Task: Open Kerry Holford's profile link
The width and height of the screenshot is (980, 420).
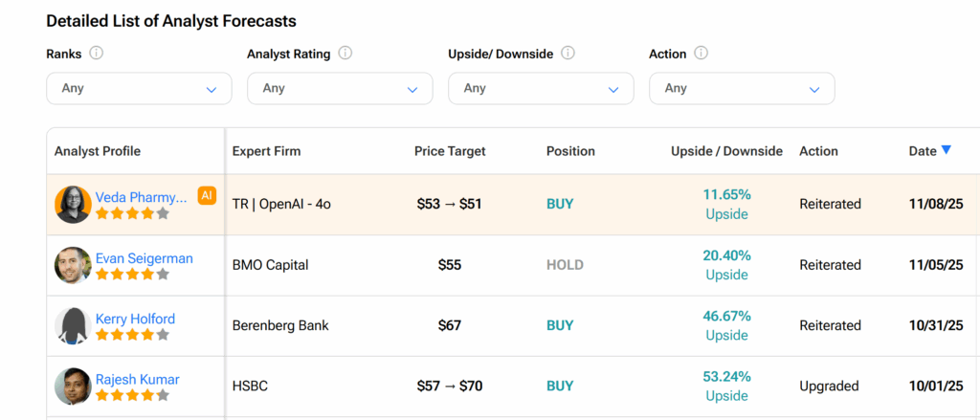Action: (x=135, y=319)
